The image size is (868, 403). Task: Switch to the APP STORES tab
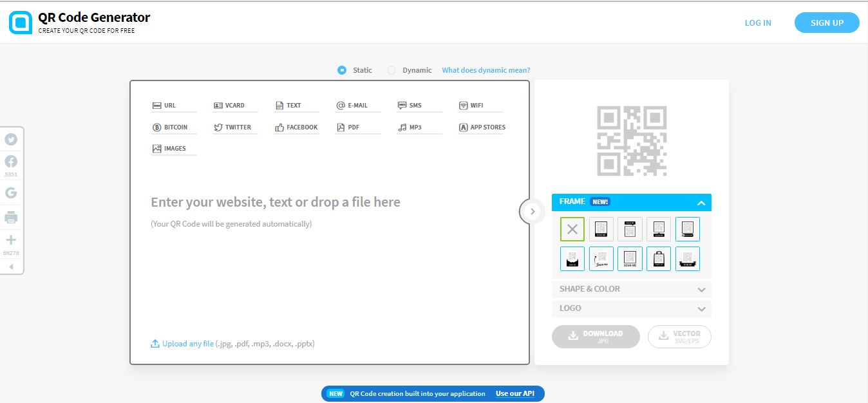(x=482, y=127)
